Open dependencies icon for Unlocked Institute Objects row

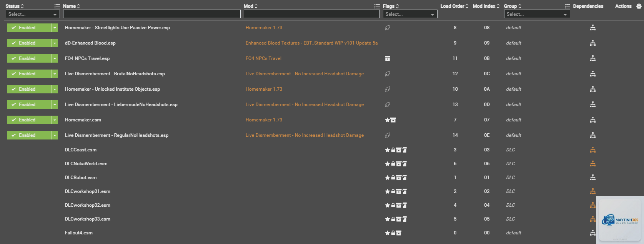593,89
